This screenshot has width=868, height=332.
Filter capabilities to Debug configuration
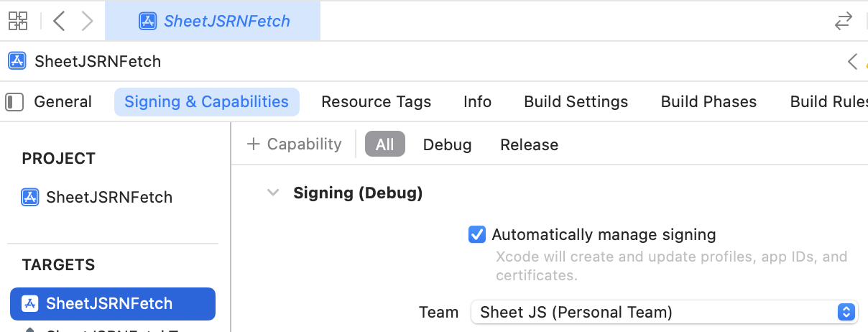coord(447,144)
